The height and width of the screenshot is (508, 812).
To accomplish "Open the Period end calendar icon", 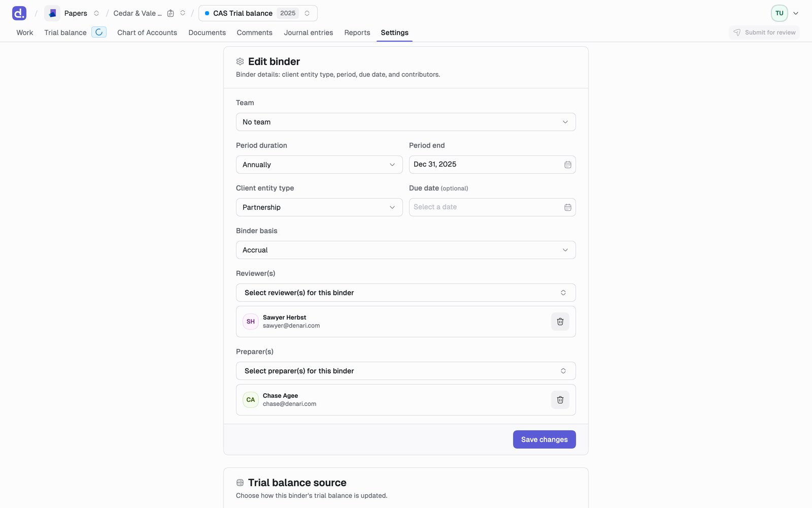I will coord(568,165).
